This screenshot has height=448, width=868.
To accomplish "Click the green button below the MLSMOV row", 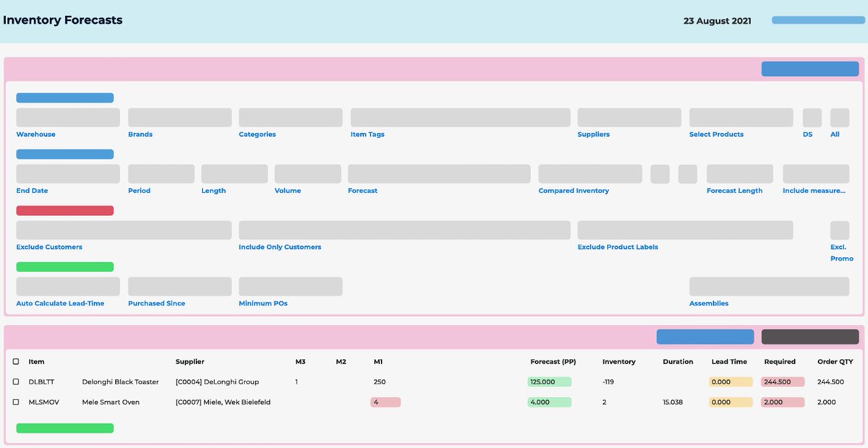I will 65,428.
